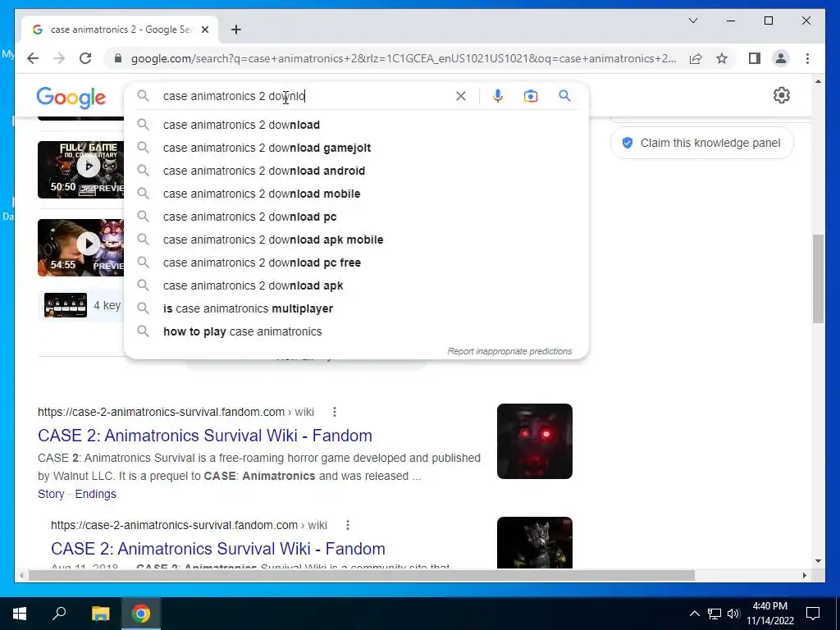Choose suggestion ending in 'download apk'
Image resolution: width=840 pixels, height=630 pixels.
pyautogui.click(x=356, y=286)
